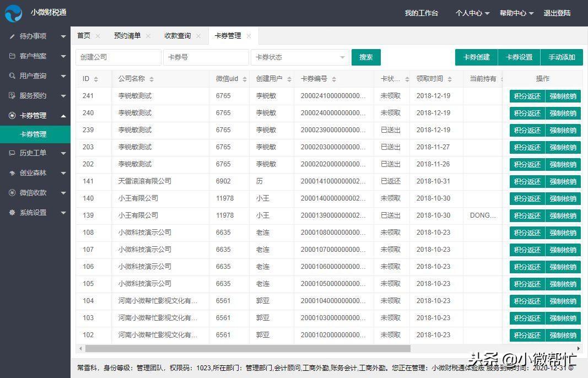Toggle sorting on the 领取时间 column
This screenshot has width=588, height=378.
[x=449, y=78]
